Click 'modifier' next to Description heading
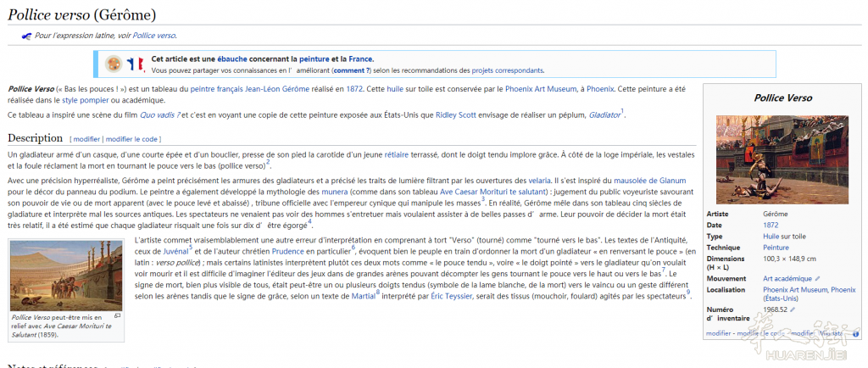The height and width of the screenshot is (368, 868). point(86,138)
